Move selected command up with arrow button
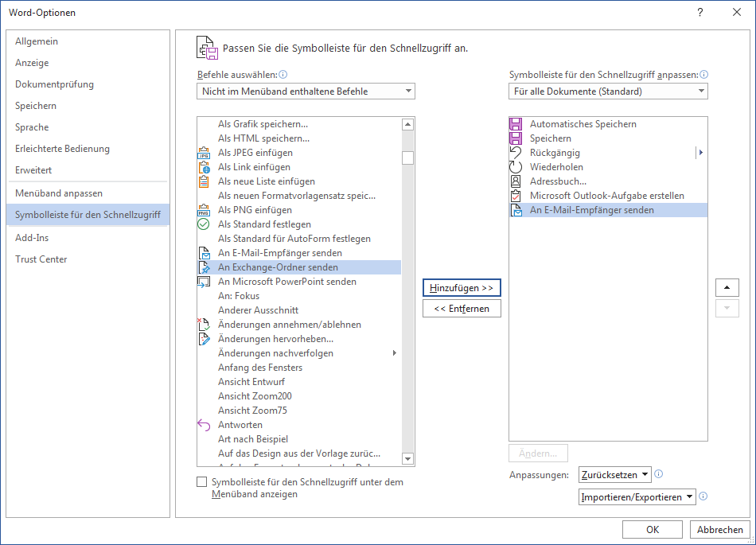This screenshot has width=756, height=545. pos(727,287)
